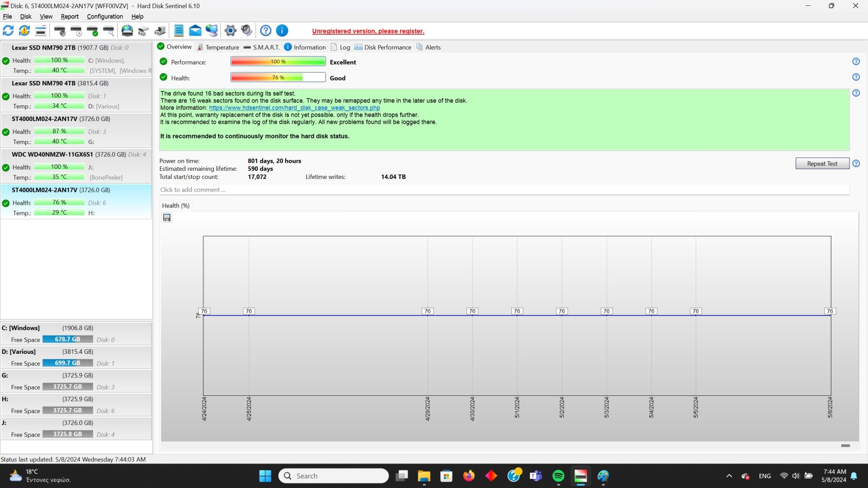868x488 pixels.
Task: Click the blue info about icon
Action: pyautogui.click(x=282, y=31)
